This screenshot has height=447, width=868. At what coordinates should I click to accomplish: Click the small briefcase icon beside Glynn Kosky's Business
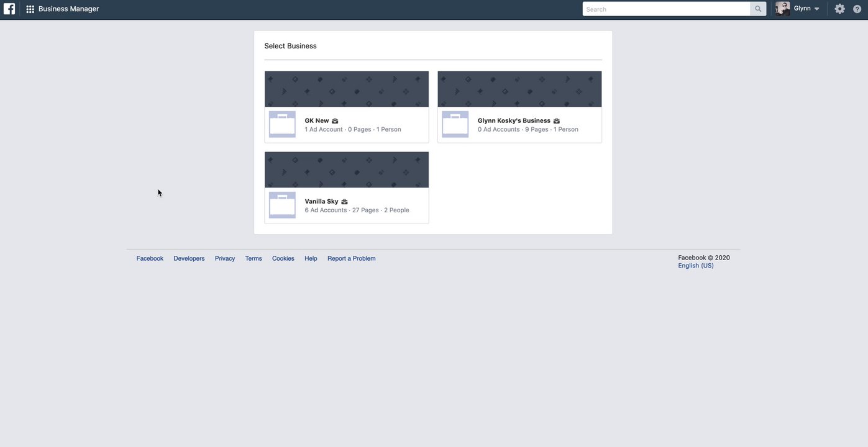tap(557, 121)
